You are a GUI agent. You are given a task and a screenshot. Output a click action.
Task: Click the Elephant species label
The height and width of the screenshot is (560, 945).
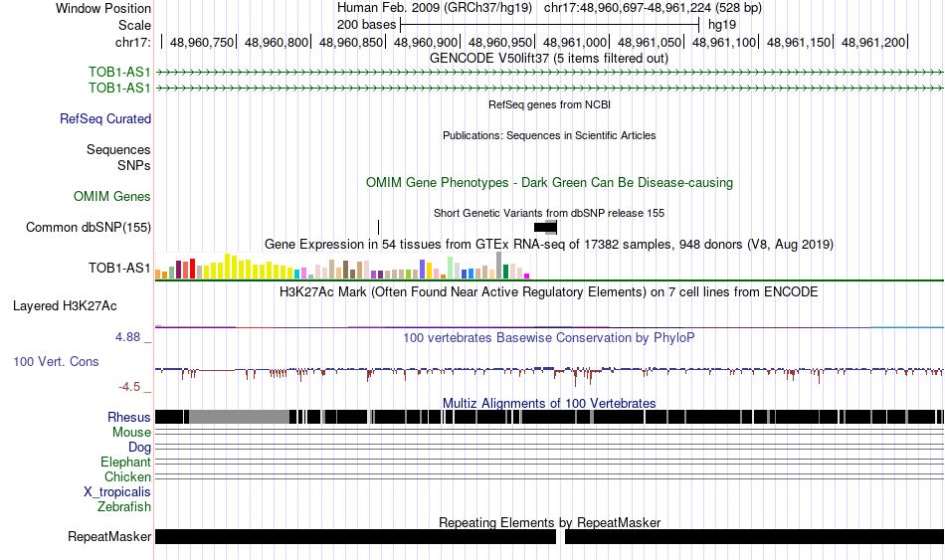126,463
